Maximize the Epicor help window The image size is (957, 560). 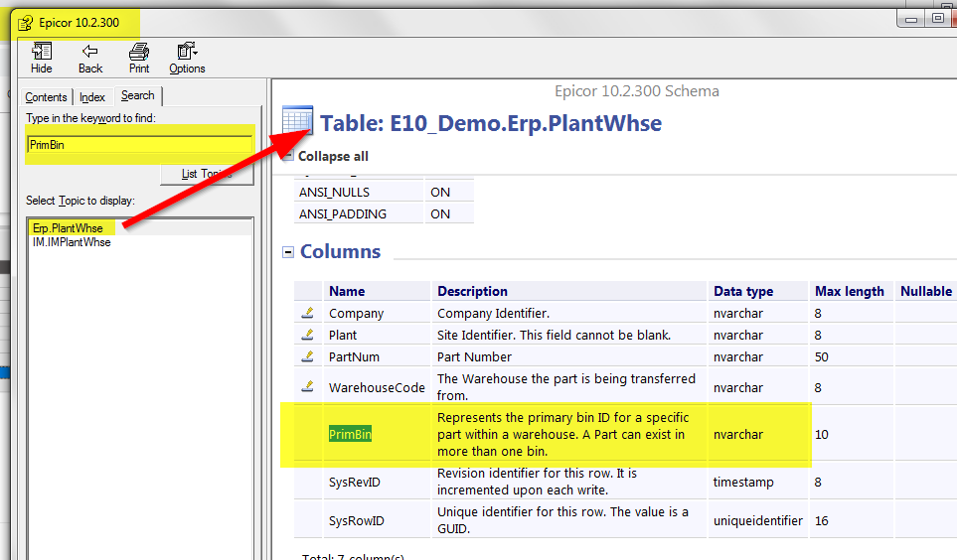point(938,19)
